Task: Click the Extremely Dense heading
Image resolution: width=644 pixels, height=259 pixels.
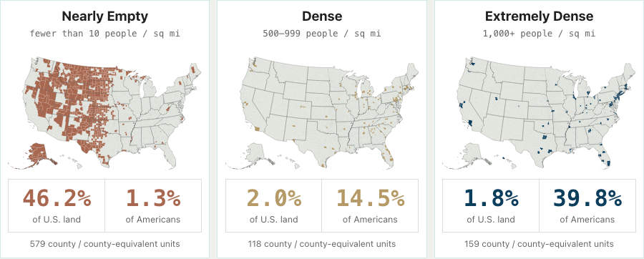Action: click(539, 16)
